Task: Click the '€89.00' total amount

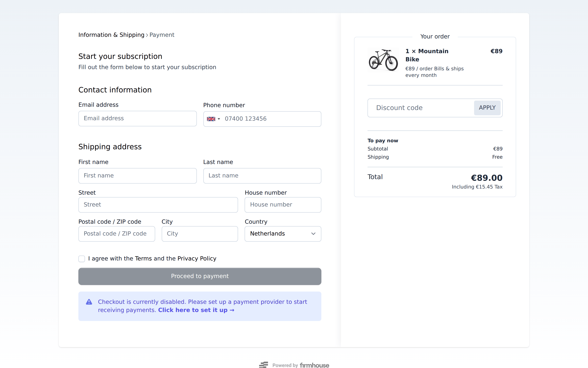Action: tap(487, 178)
